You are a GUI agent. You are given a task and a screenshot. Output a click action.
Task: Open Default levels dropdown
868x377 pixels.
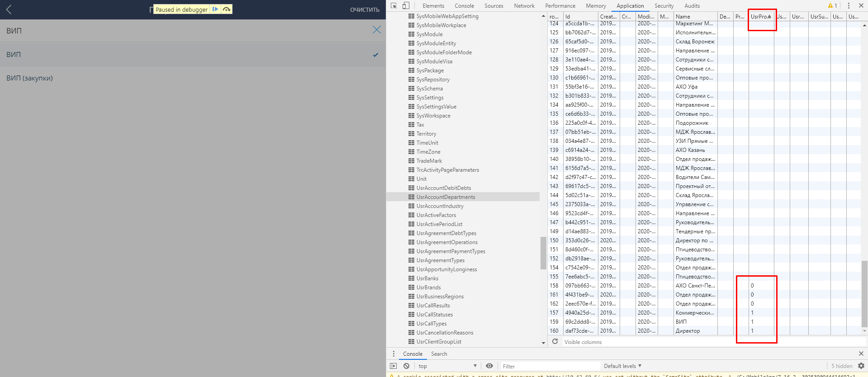tap(623, 366)
